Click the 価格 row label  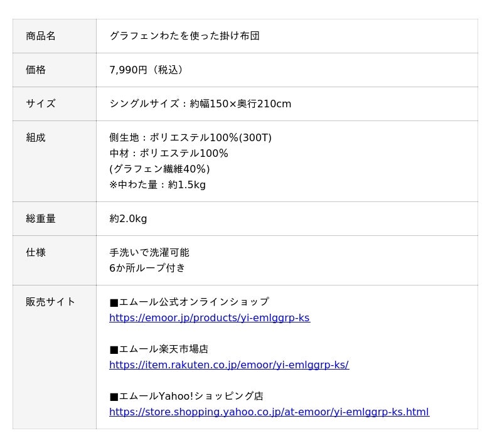36,70
